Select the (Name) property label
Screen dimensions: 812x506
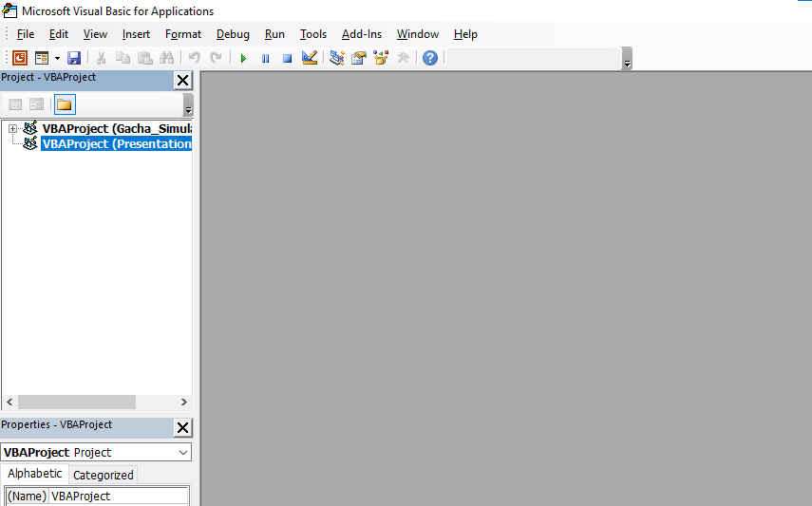(27, 497)
